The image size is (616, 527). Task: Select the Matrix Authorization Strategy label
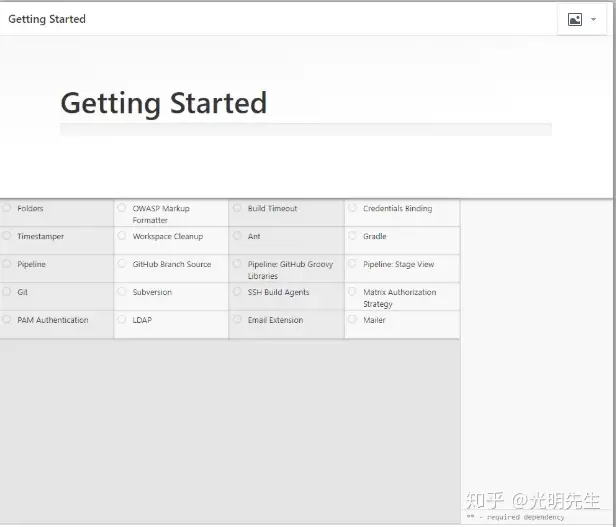tap(400, 298)
